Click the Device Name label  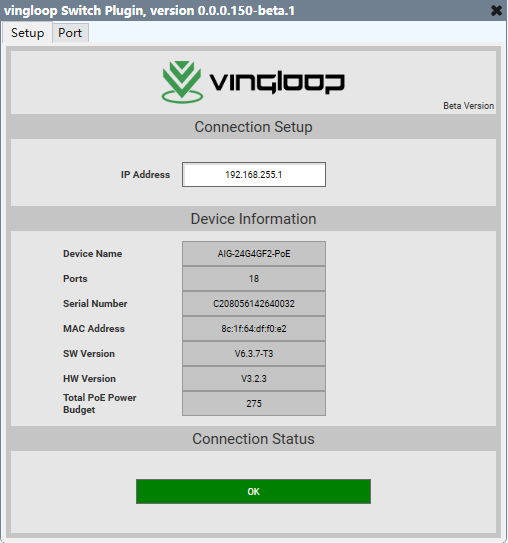coord(92,254)
